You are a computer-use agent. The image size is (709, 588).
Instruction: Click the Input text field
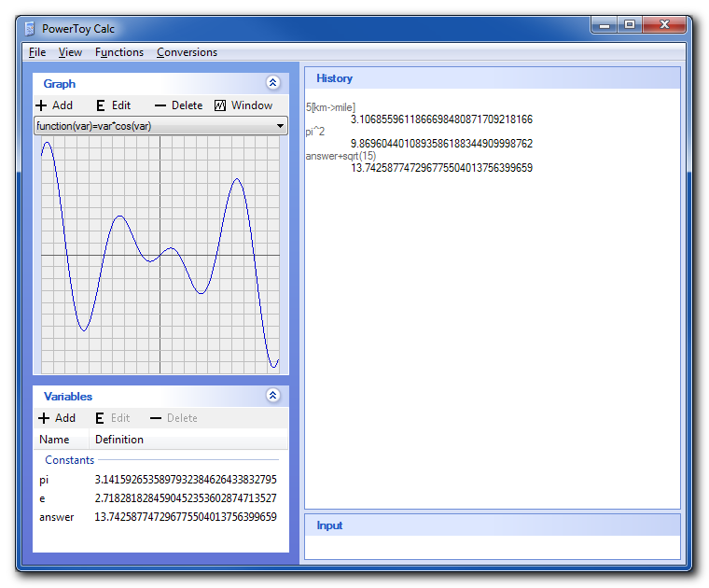click(x=493, y=547)
